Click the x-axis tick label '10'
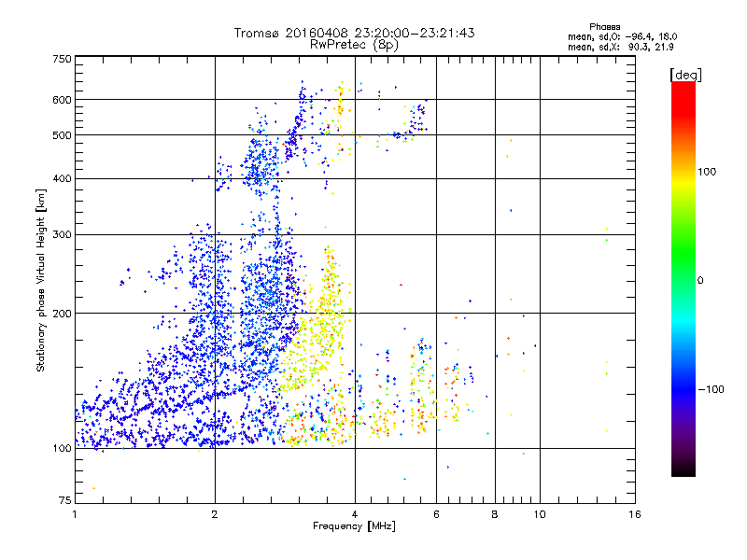 (540, 514)
